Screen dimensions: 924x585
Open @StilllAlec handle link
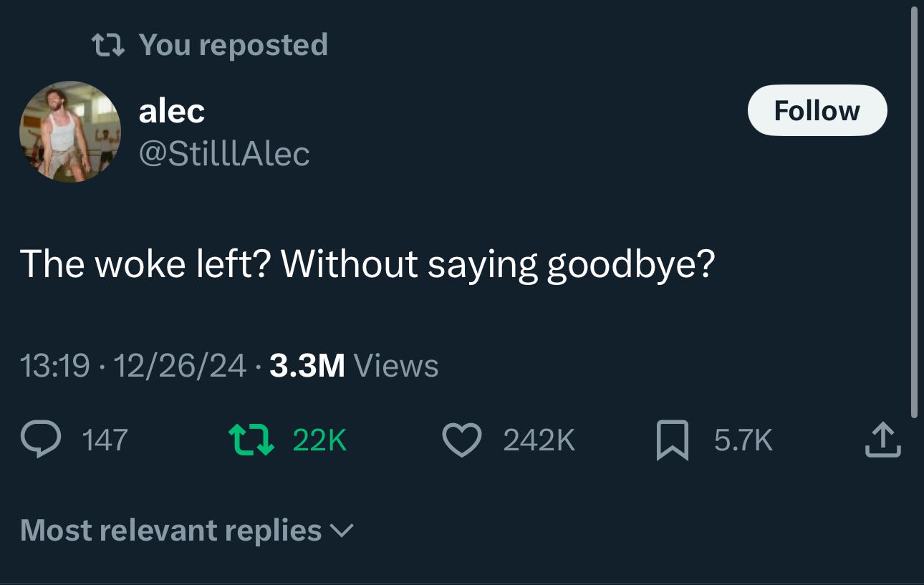[223, 153]
